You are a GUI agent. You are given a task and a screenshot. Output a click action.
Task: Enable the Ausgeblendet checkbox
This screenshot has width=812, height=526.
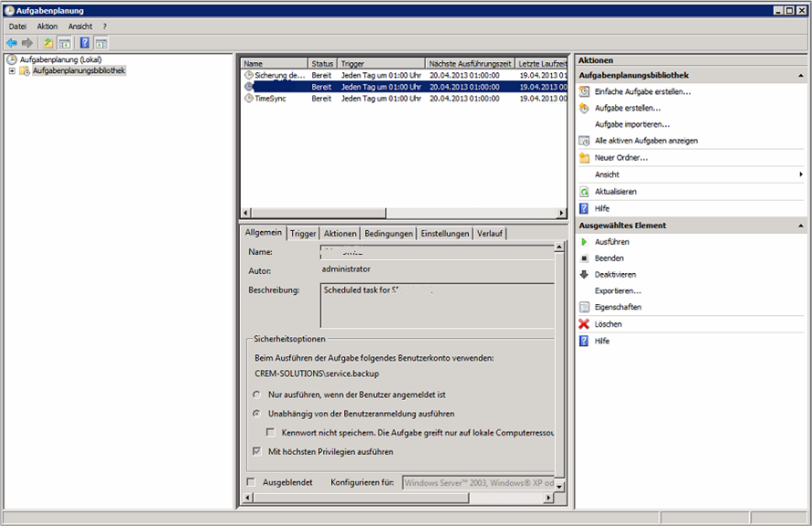[251, 481]
